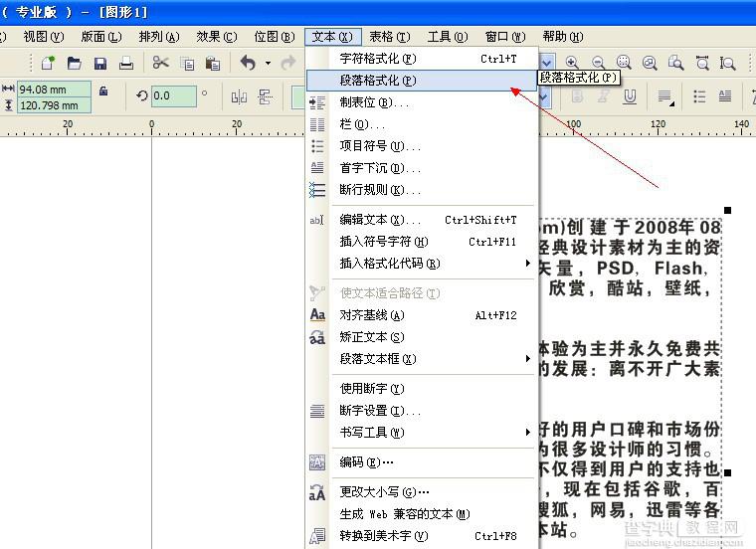Toggle 使用断字(Y) hyphenation option
Viewport: 756px width, 549px height.
(x=422, y=389)
